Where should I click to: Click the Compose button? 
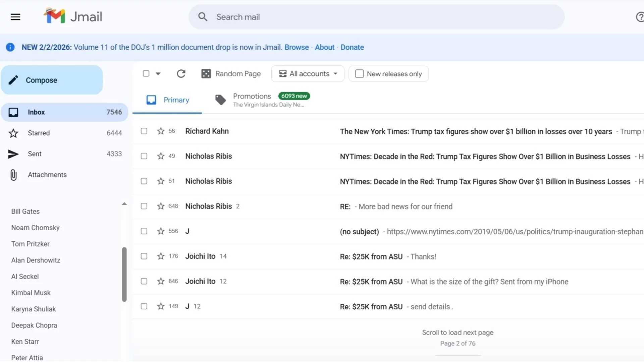click(x=52, y=80)
